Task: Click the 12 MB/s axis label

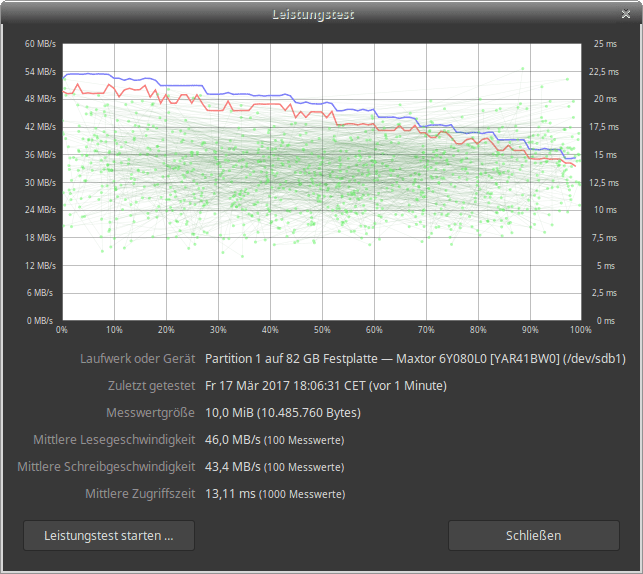Action: 40,265
